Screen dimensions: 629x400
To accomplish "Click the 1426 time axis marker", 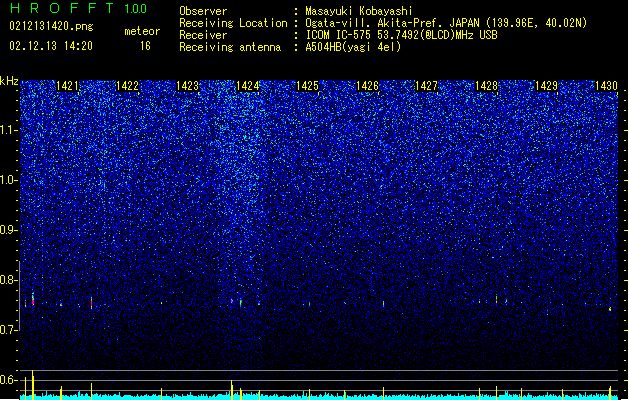I will click(x=367, y=85).
